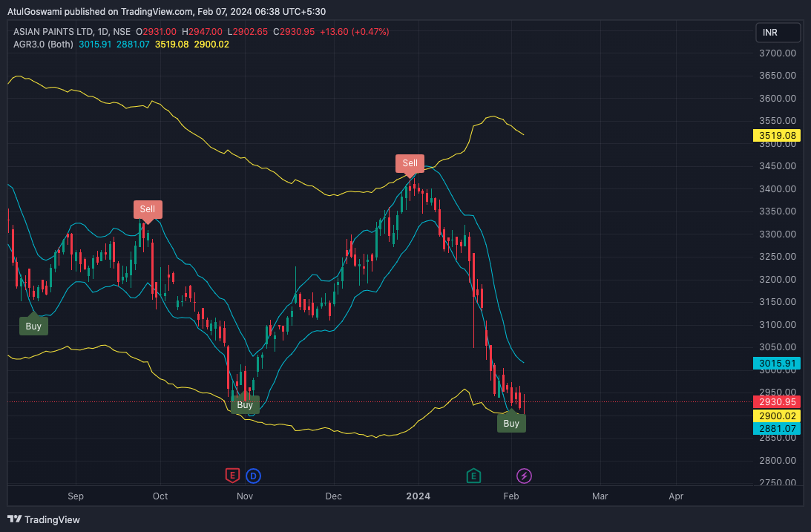The height and width of the screenshot is (532, 811).
Task: Click the blue dividend D icon
Action: (x=253, y=476)
